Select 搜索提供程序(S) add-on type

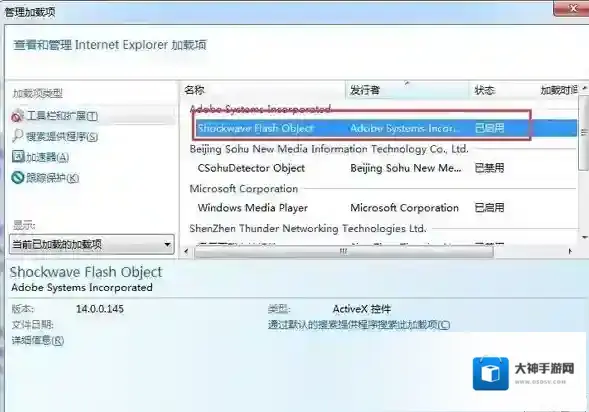(62, 136)
